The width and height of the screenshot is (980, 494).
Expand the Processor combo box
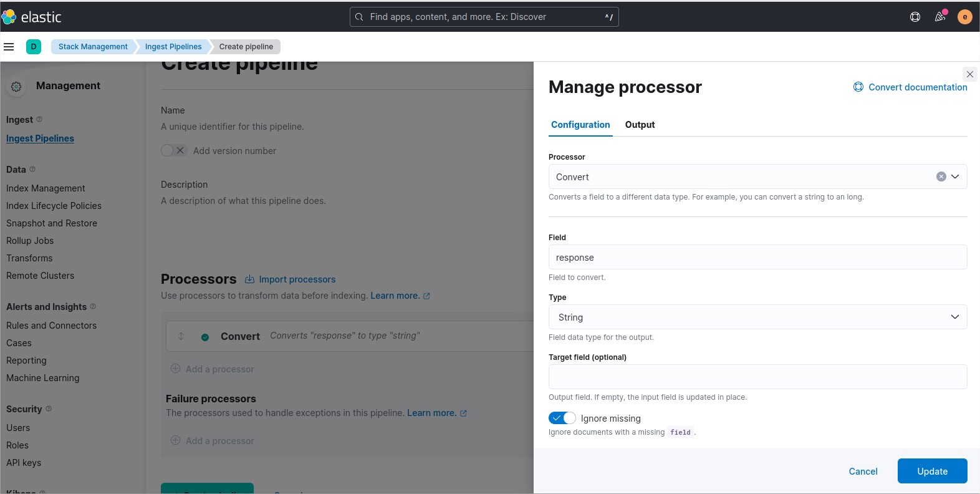[x=954, y=177]
